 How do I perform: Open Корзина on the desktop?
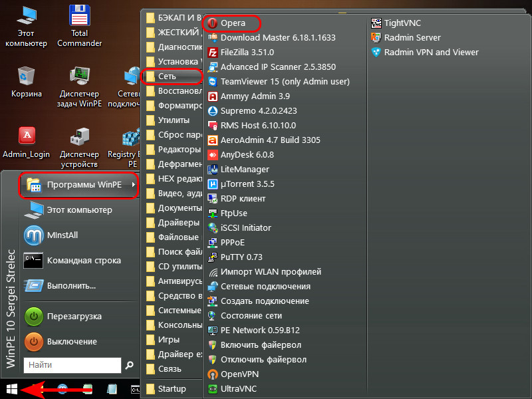(x=26, y=82)
